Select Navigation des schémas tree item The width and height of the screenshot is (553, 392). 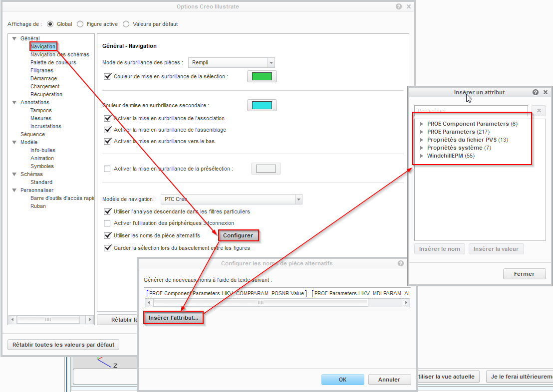(59, 54)
